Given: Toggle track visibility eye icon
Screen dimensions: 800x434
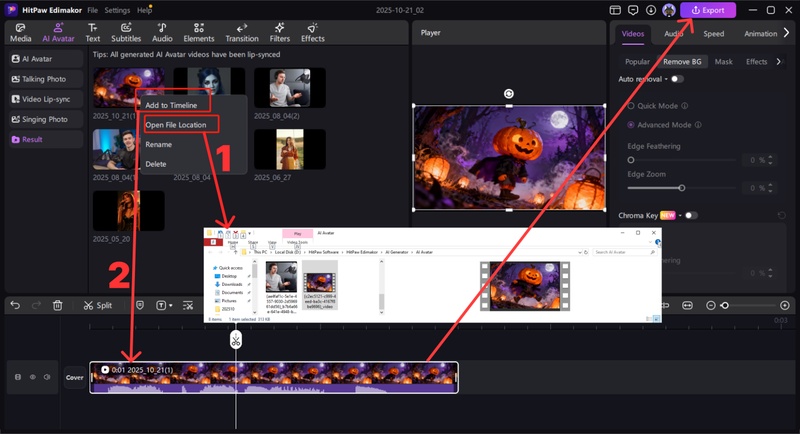Looking at the screenshot, I should (x=32, y=377).
